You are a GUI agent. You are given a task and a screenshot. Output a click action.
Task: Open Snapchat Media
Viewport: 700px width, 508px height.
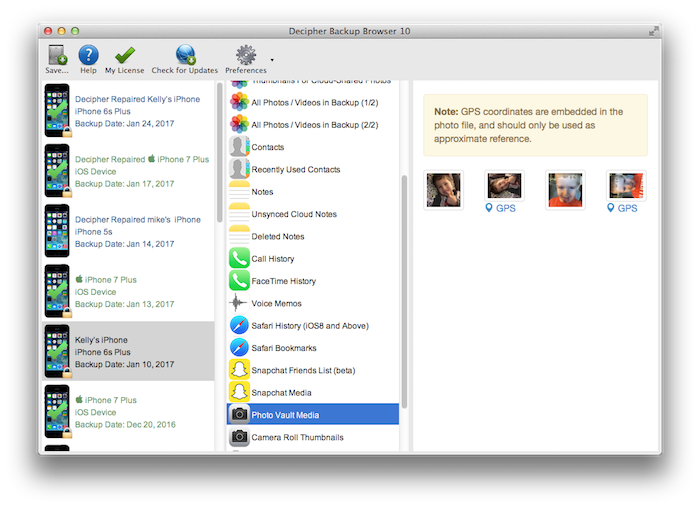[x=281, y=393]
